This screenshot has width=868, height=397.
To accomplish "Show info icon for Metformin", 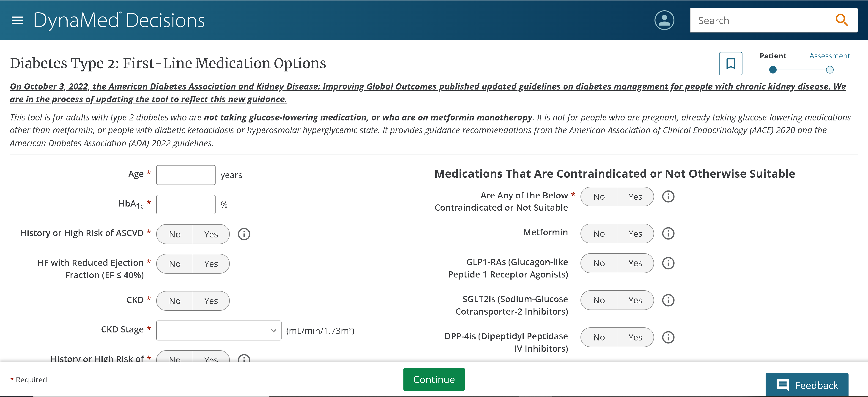I will coord(668,233).
